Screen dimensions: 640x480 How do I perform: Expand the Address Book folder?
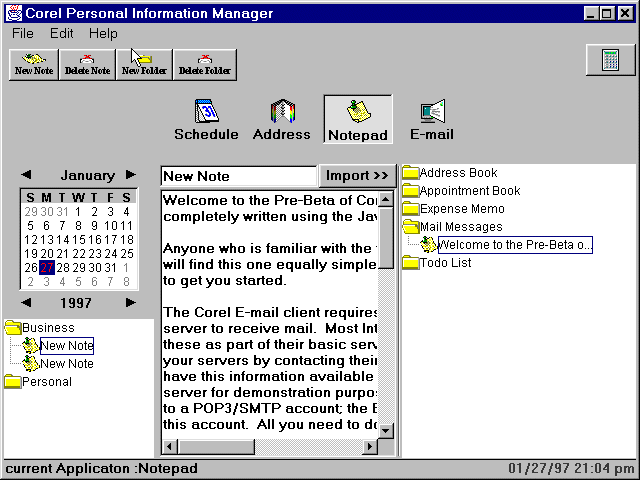(x=411, y=173)
